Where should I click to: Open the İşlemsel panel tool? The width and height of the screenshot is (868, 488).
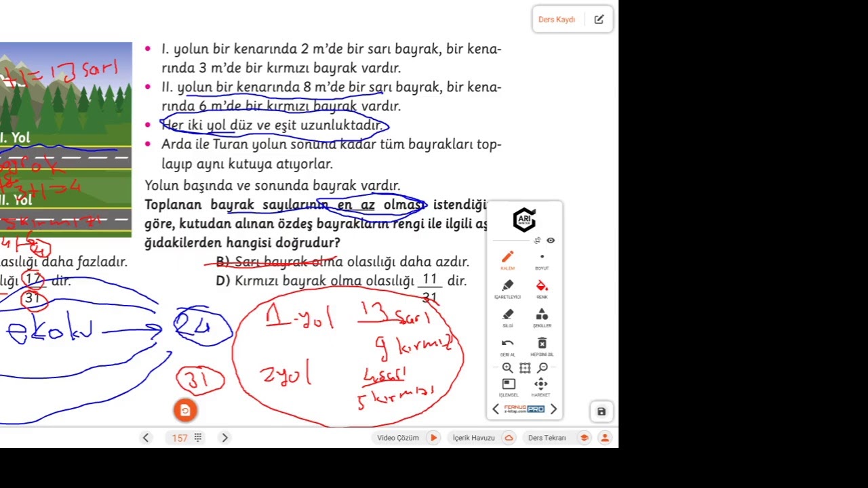[x=509, y=387]
